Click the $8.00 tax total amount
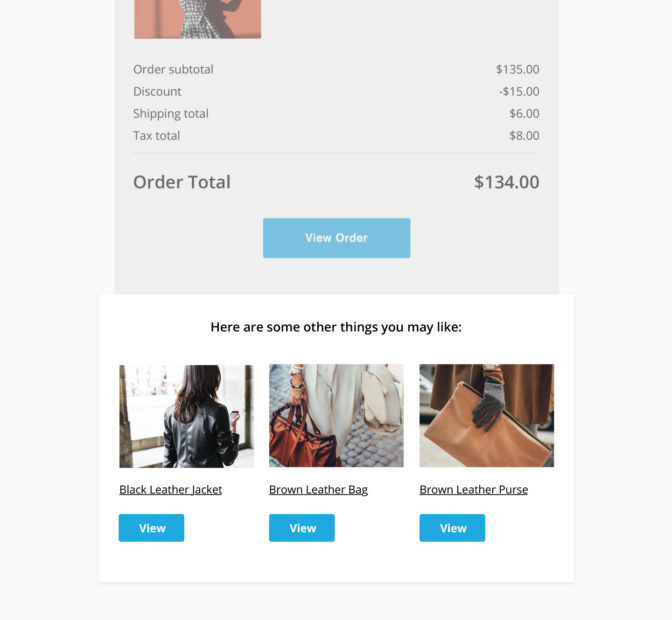 524,135
